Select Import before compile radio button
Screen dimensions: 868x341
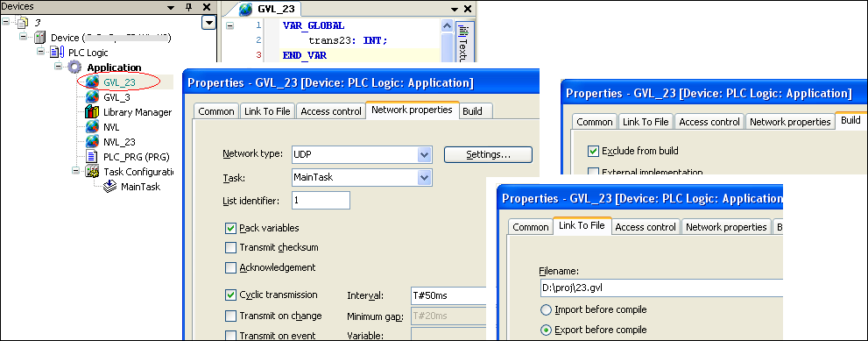pyautogui.click(x=546, y=309)
